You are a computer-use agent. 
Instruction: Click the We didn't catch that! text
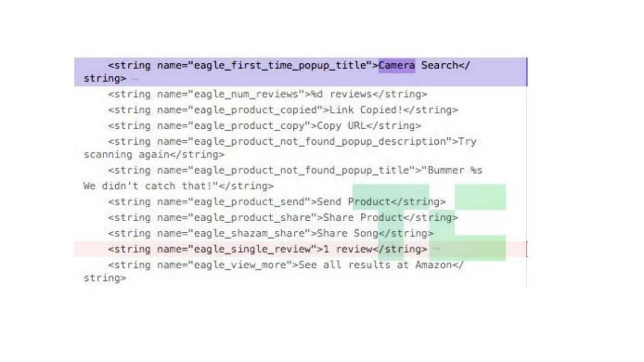point(150,187)
